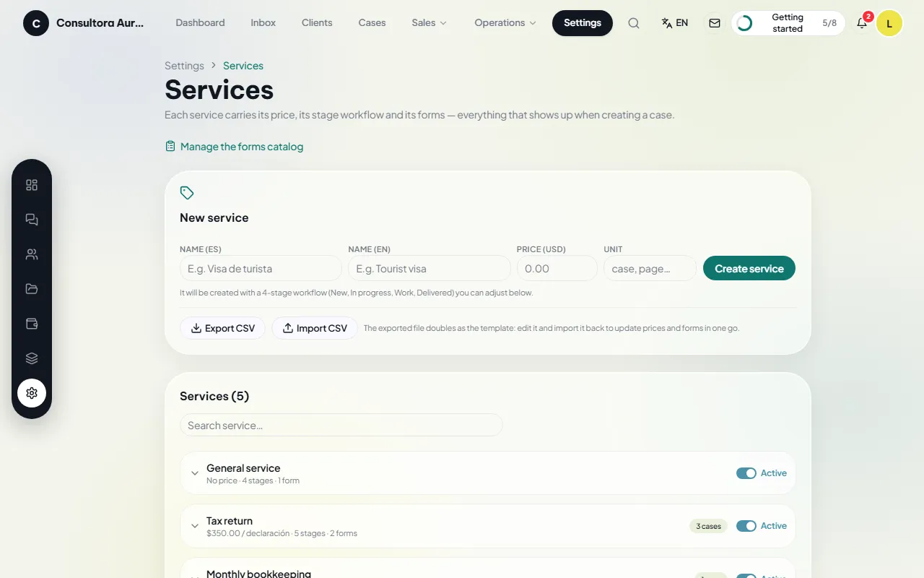
Task: Focus the Price (USD) input field
Action: 557,268
